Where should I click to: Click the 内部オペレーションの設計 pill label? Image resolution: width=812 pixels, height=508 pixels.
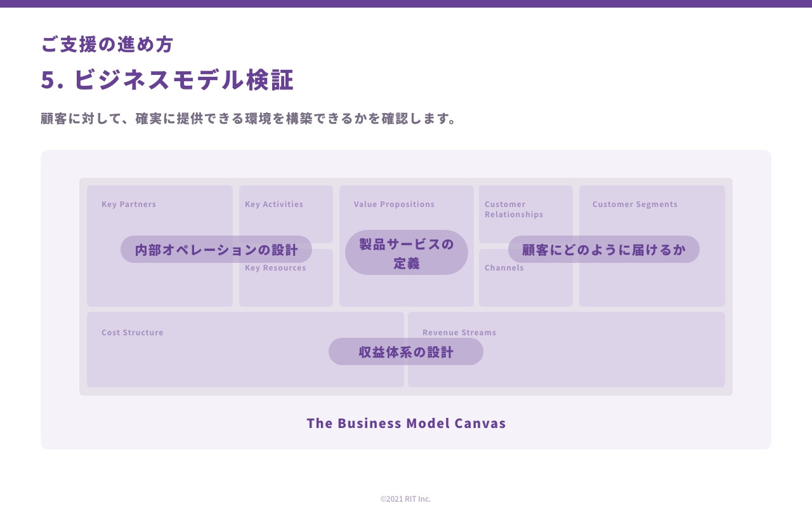click(x=216, y=250)
